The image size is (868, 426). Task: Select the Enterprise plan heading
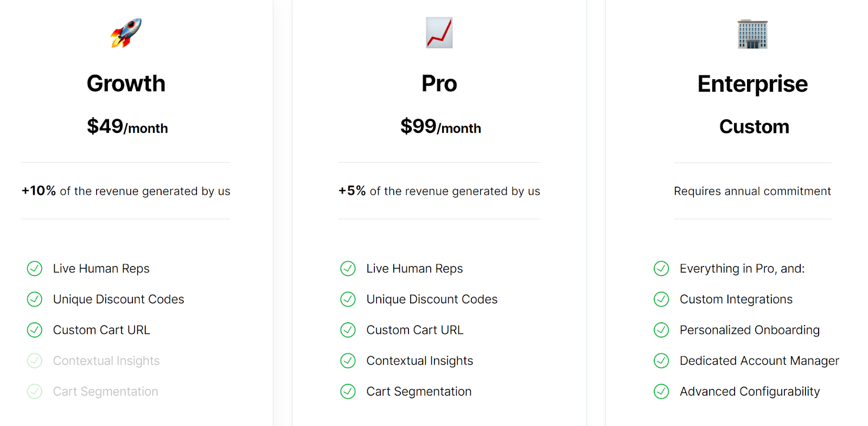(752, 85)
